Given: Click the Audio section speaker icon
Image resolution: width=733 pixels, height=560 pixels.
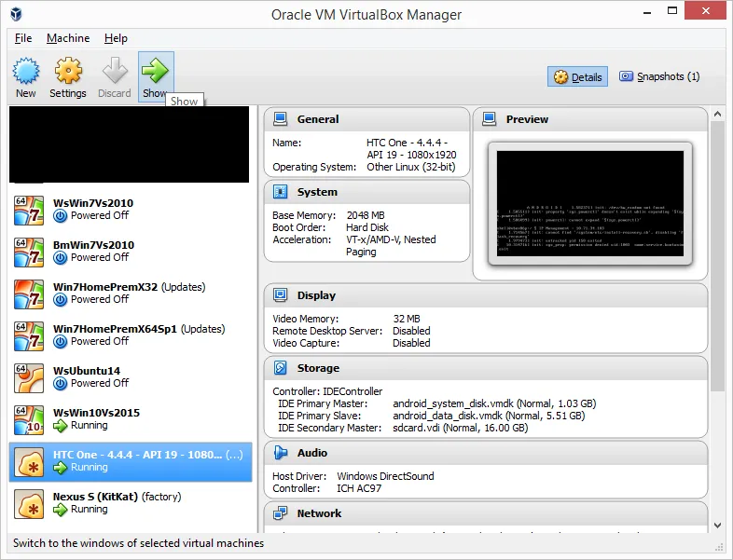Looking at the screenshot, I should pyautogui.click(x=281, y=453).
